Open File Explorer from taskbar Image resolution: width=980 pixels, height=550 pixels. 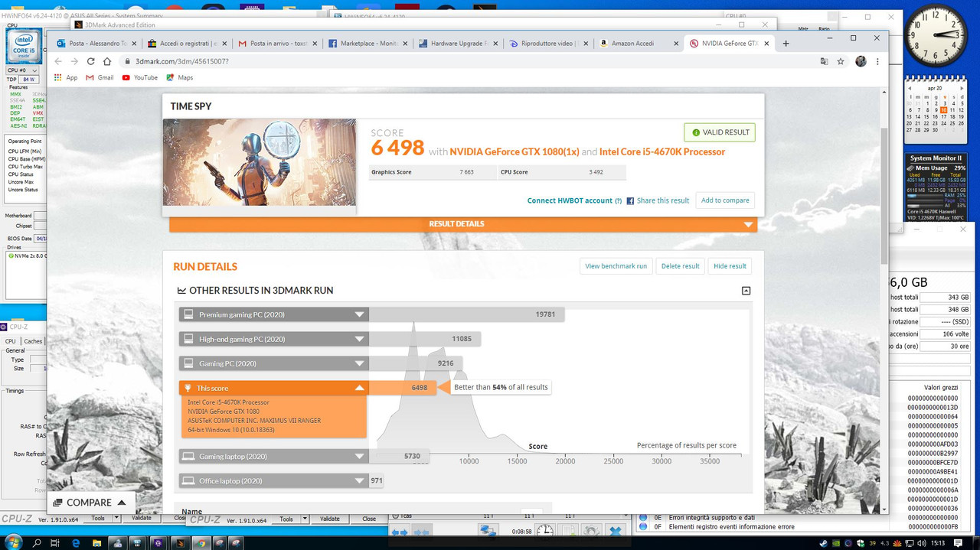tap(98, 542)
